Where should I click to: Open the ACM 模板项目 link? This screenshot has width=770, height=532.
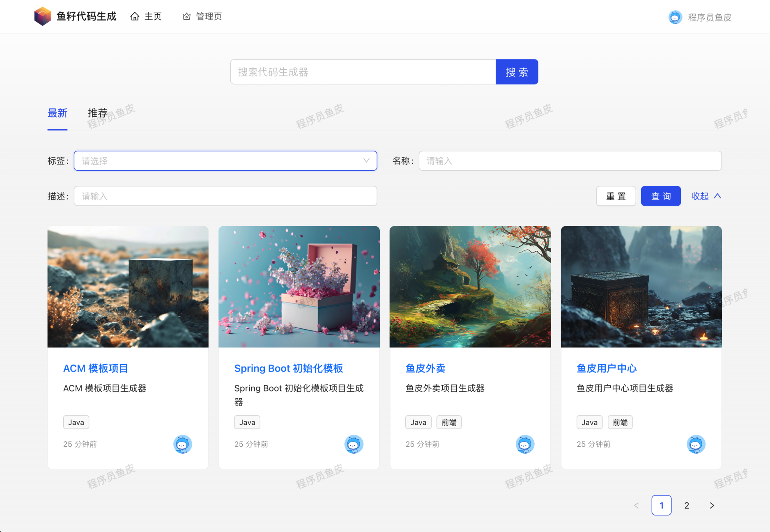pyautogui.click(x=96, y=368)
